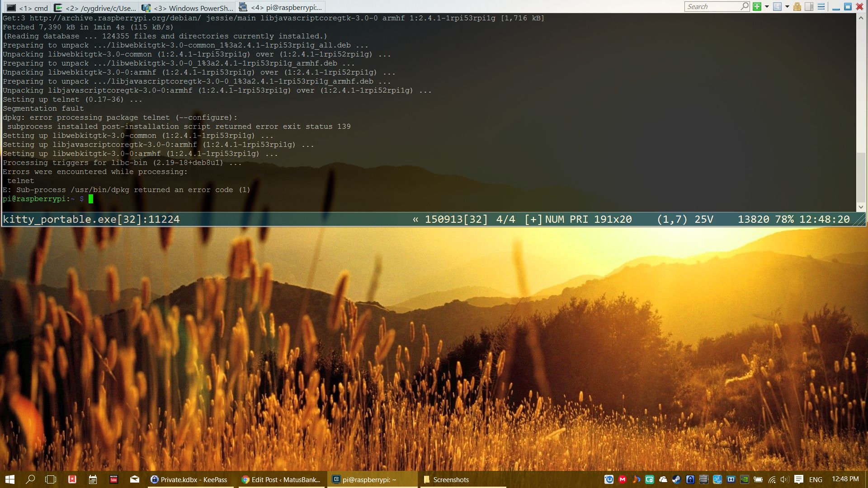
Task: Maximize the ConEmu window
Action: (x=848, y=6)
